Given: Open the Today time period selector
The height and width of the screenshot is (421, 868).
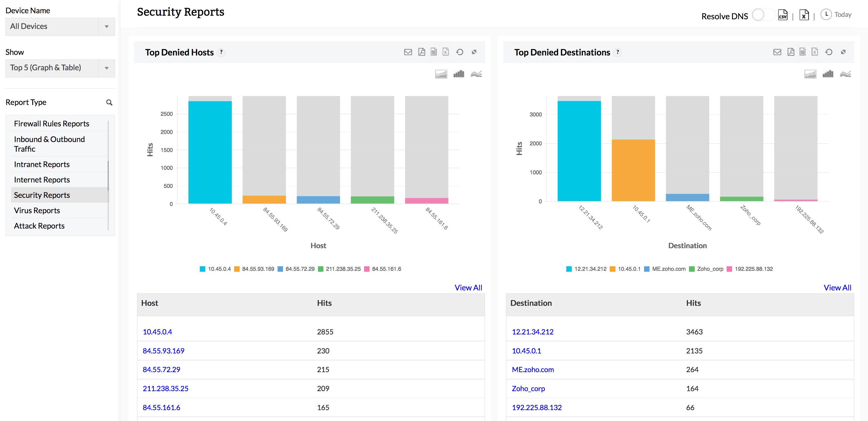Looking at the screenshot, I should point(837,14).
